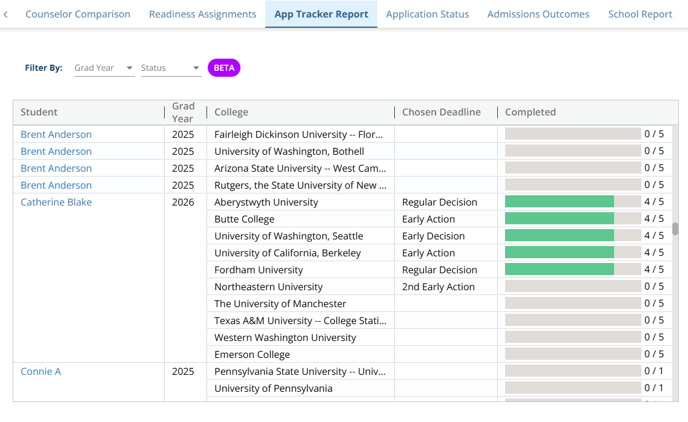Switch to the Readiness Assignments tab
Viewport: 688px width, 422px height.
point(202,14)
